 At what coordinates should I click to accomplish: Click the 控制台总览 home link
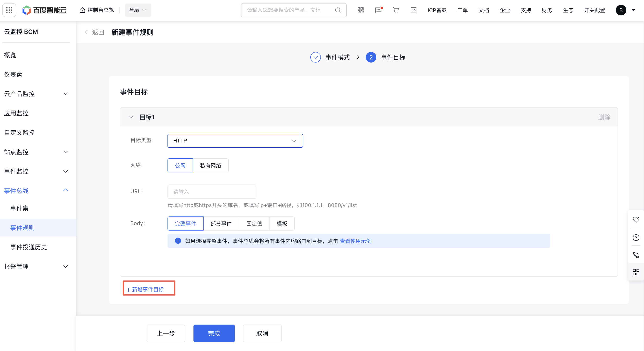[96, 10]
